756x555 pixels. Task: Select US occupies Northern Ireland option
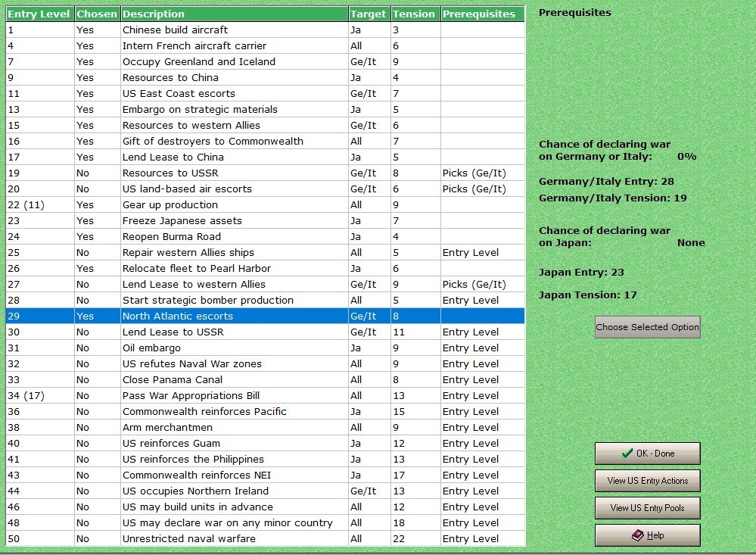coord(265,491)
